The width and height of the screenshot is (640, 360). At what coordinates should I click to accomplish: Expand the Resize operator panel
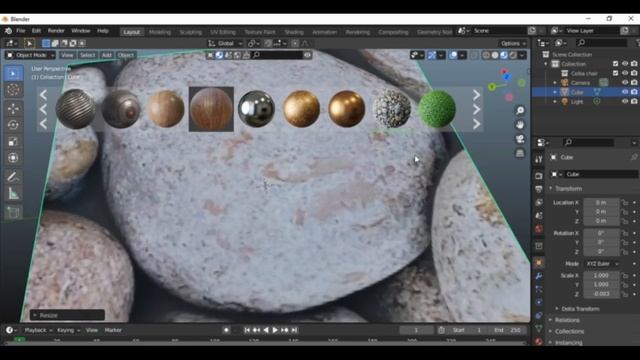[x=67, y=315]
